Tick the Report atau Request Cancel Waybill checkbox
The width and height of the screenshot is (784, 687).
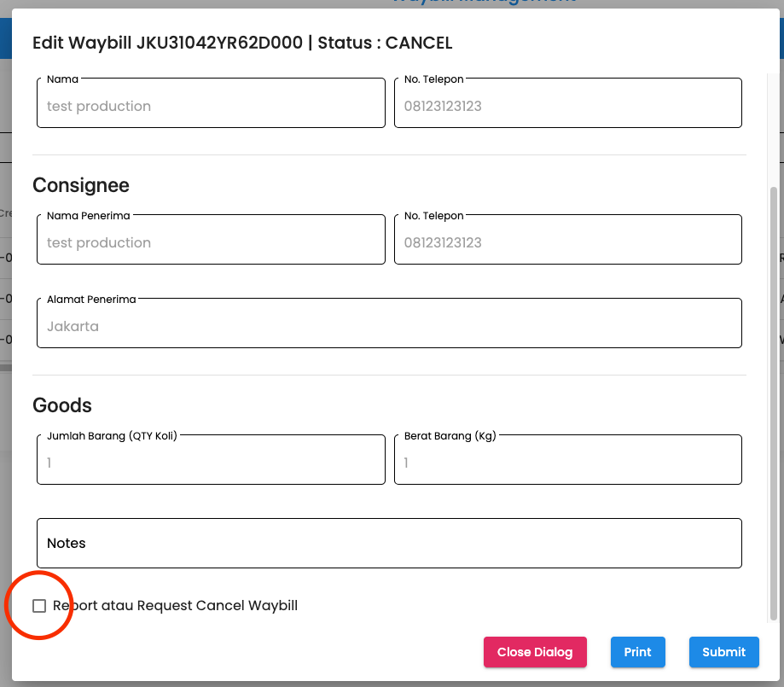pos(39,606)
